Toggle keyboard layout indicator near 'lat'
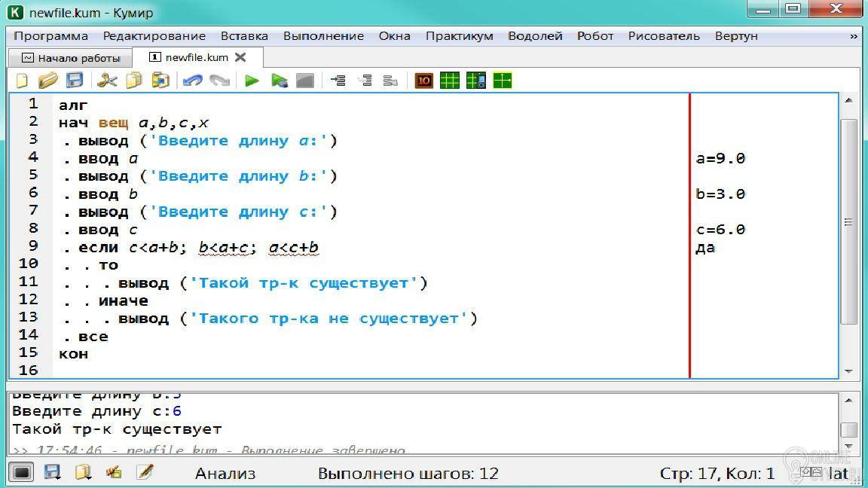 point(811,472)
